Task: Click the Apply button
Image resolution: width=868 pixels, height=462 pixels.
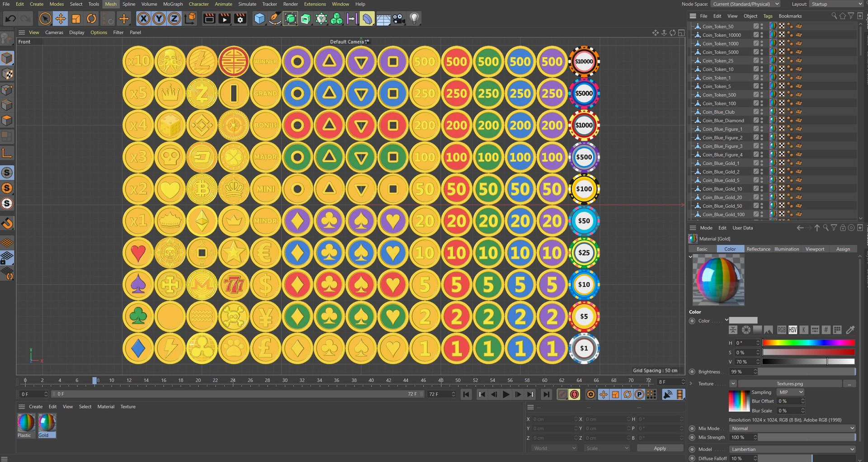Action: pyautogui.click(x=660, y=448)
